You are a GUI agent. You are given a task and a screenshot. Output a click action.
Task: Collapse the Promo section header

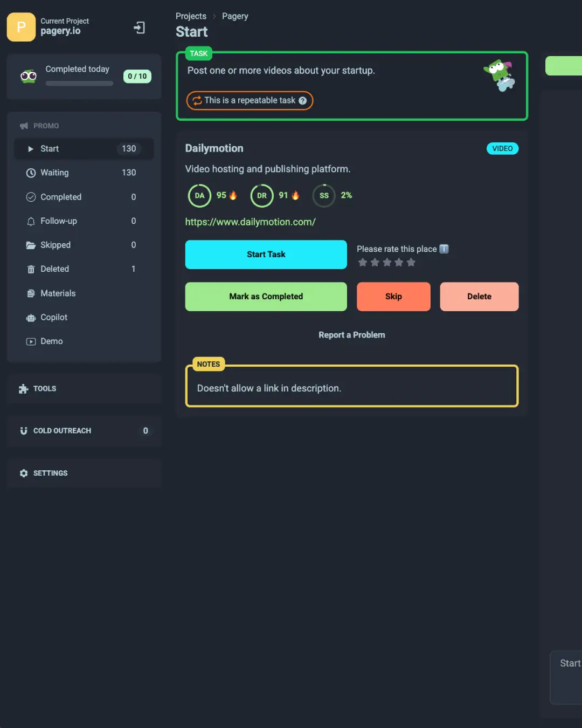46,126
